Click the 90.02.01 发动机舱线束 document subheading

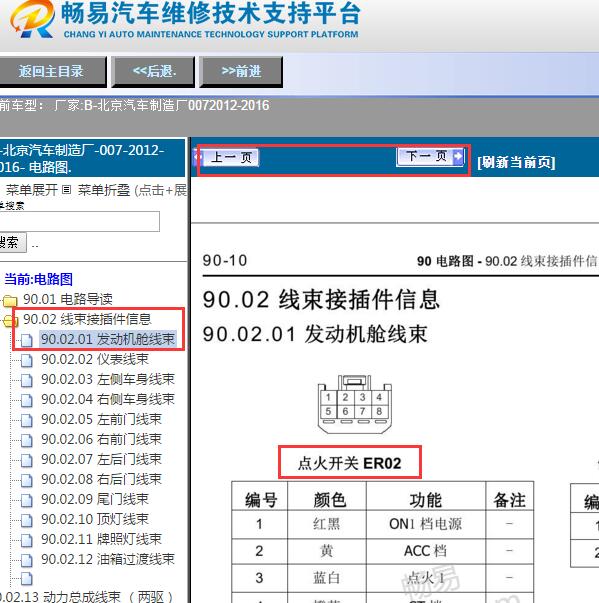click(x=315, y=333)
